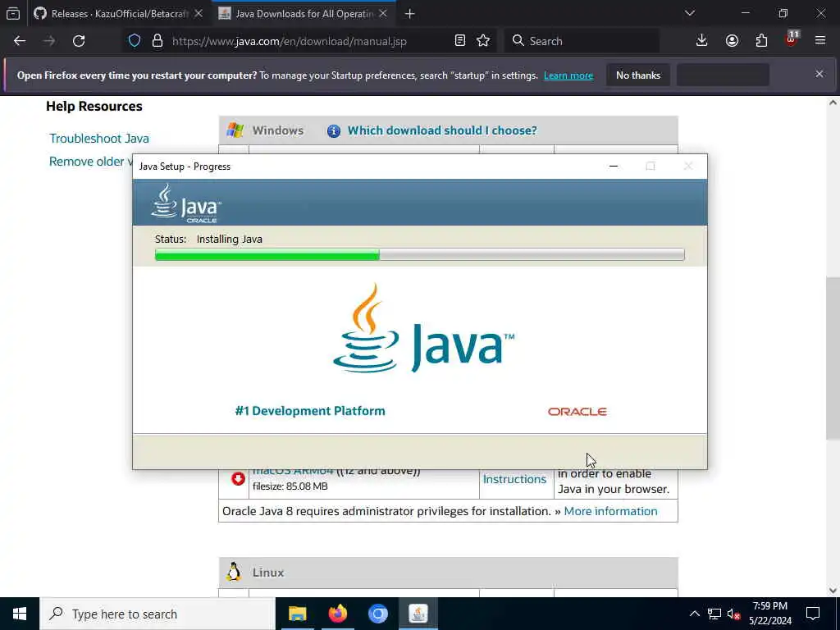Close the Java Downloads tab
This screenshot has width=840, height=630.
[382, 13]
